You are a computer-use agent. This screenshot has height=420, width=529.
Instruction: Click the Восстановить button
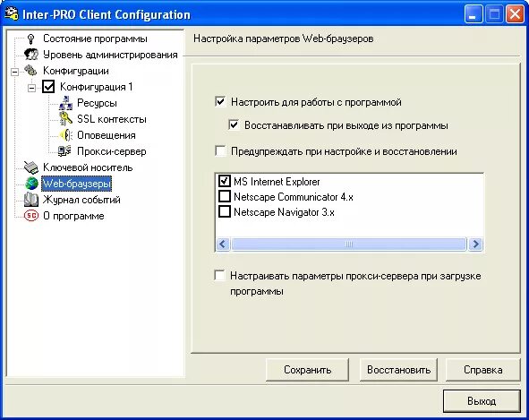pyautogui.click(x=398, y=370)
